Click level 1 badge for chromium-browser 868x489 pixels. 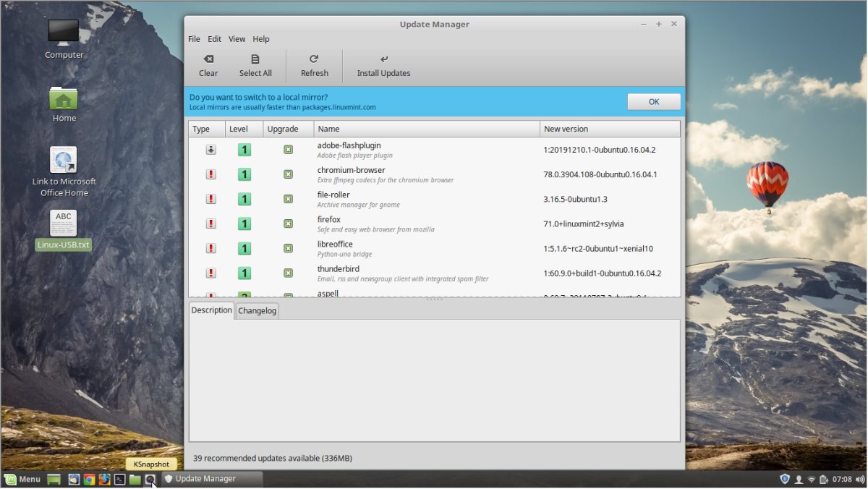click(244, 174)
